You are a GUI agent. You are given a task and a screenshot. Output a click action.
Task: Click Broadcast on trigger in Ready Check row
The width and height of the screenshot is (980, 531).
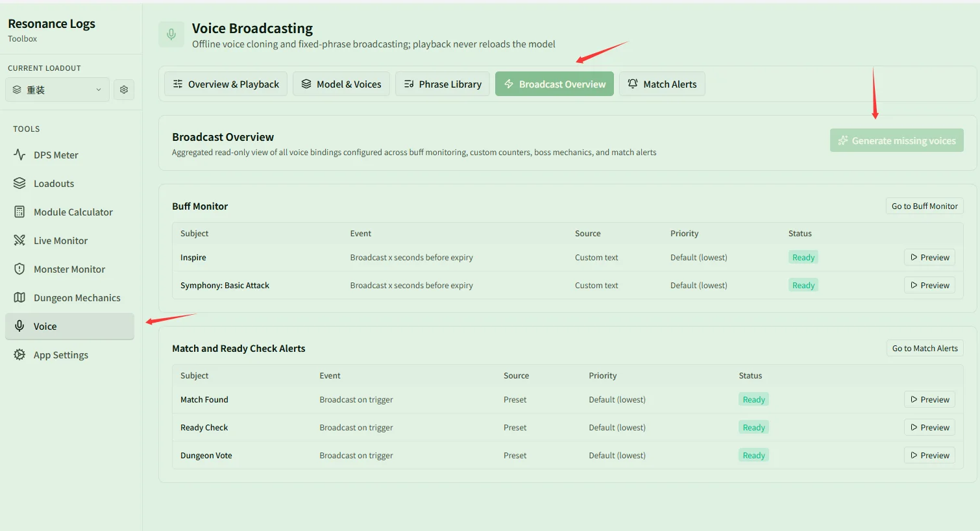356,427
